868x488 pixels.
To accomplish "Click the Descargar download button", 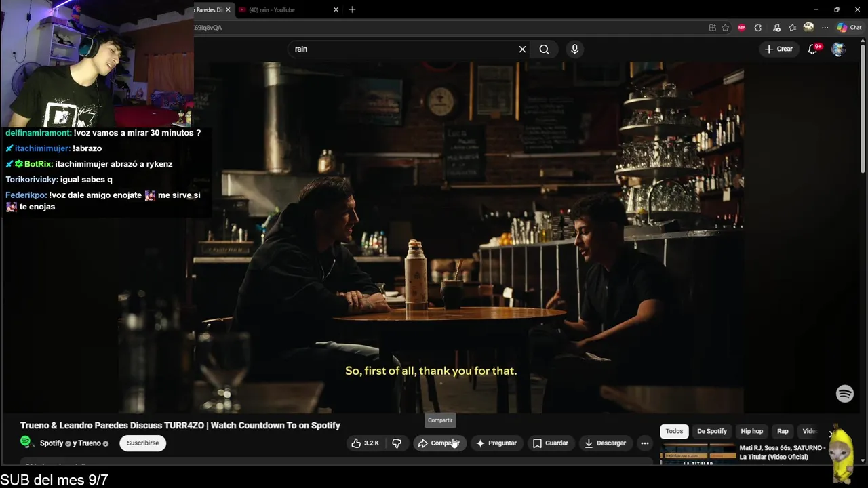I will 606,443.
